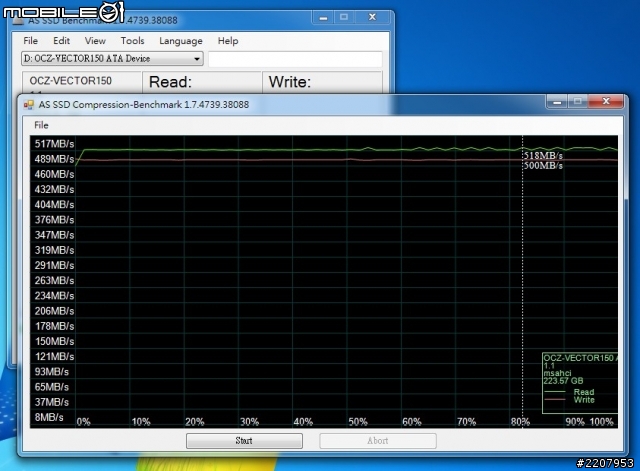Click the OCZ-VECTOR150 device name label
This screenshot has width=640, height=471.
pyautogui.click(x=71, y=81)
